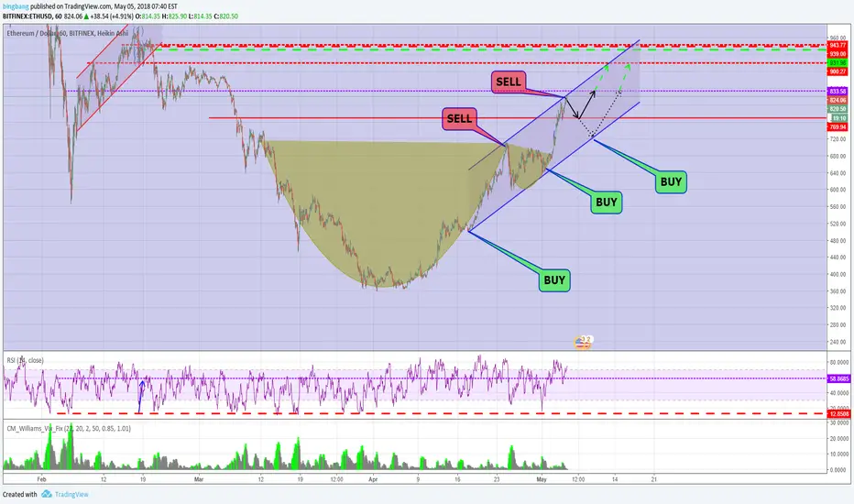Click the 833.58 purple price label
The height and width of the screenshot is (504, 854).
(838, 91)
